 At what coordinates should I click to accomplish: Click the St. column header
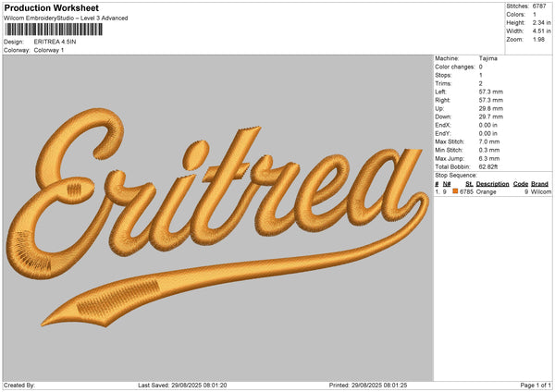469,184
